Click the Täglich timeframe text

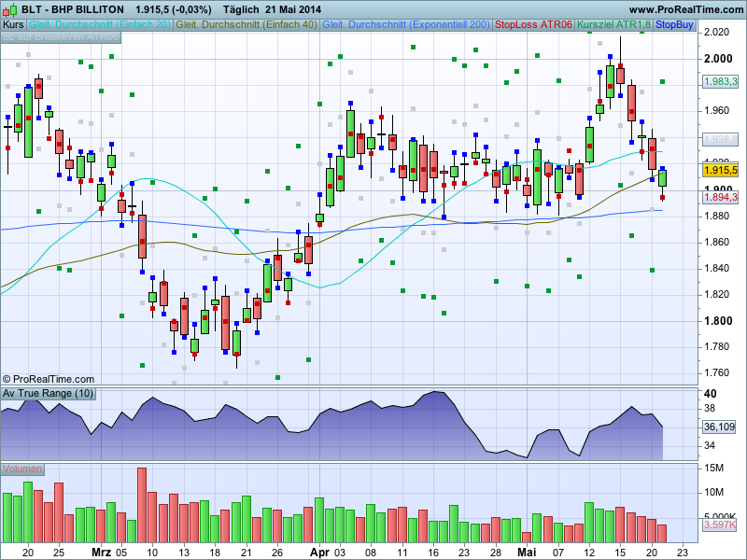[x=241, y=9]
